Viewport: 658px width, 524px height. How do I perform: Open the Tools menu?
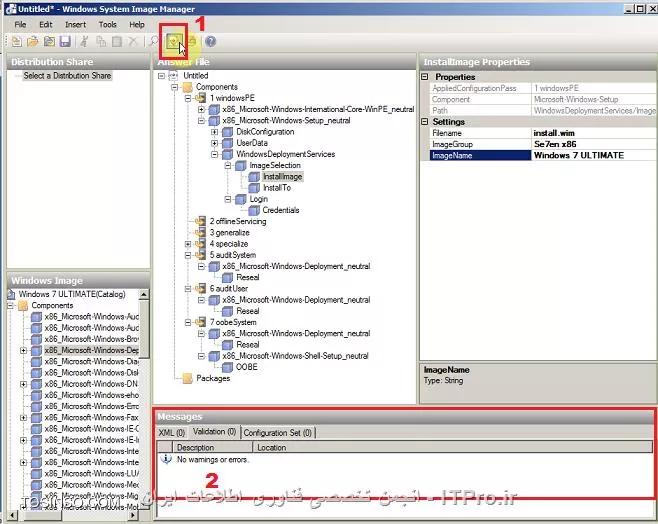pyautogui.click(x=107, y=24)
